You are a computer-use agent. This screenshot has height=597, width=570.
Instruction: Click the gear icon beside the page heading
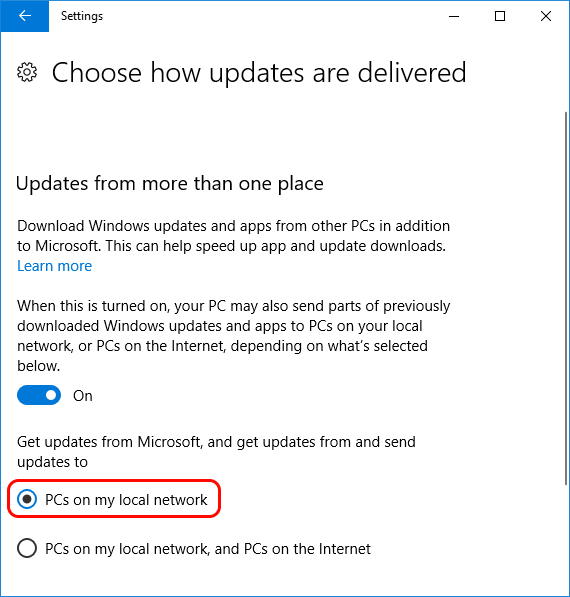tap(27, 72)
